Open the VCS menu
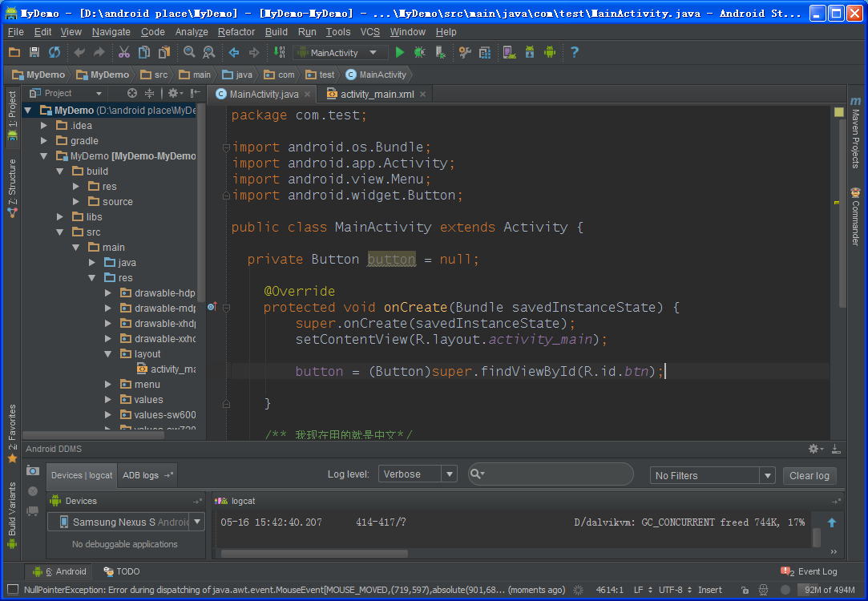This screenshot has width=868, height=601. [369, 32]
